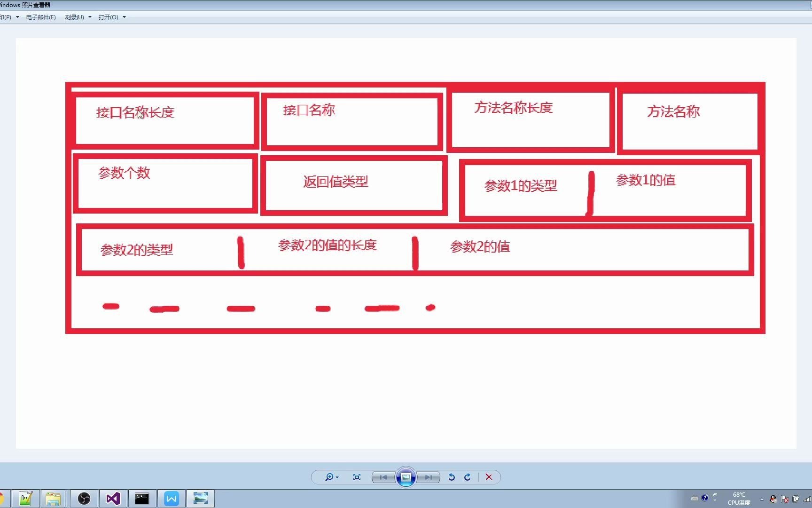Rotate the photo clockwise

pos(468,477)
